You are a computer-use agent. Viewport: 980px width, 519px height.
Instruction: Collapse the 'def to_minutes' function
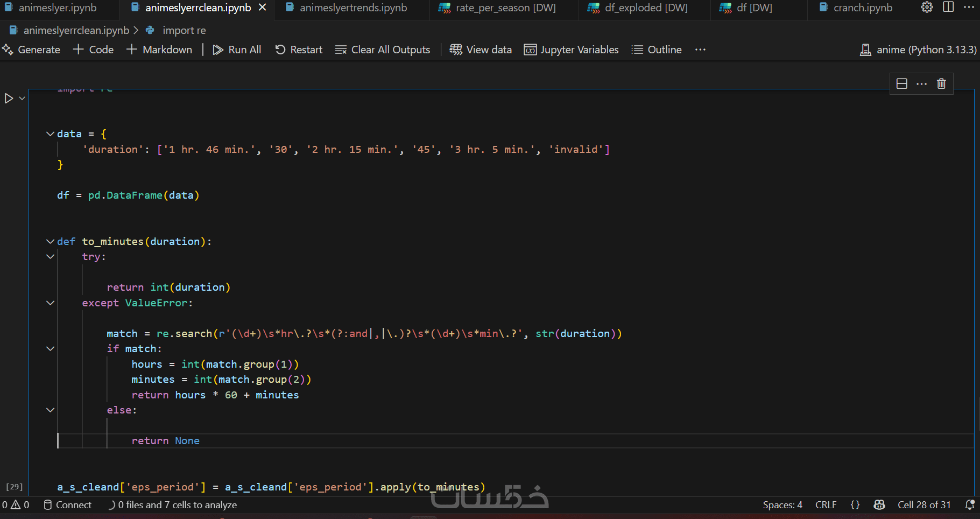click(x=50, y=241)
